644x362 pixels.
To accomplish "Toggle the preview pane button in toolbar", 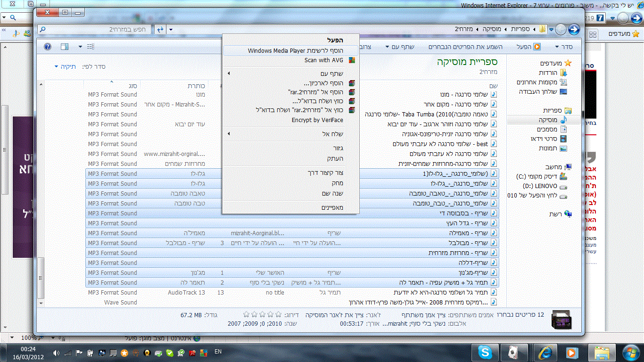I will click(x=65, y=47).
